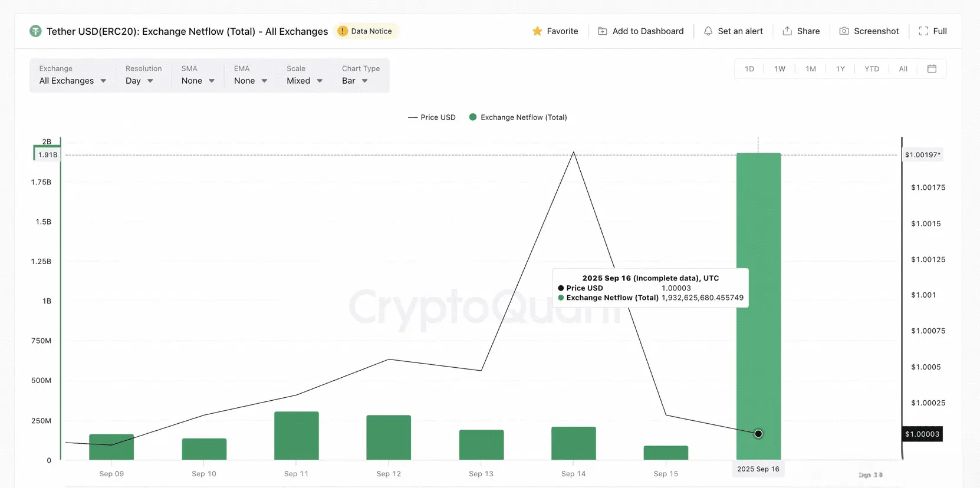Click the Sep 12 netflow bar

click(389, 437)
